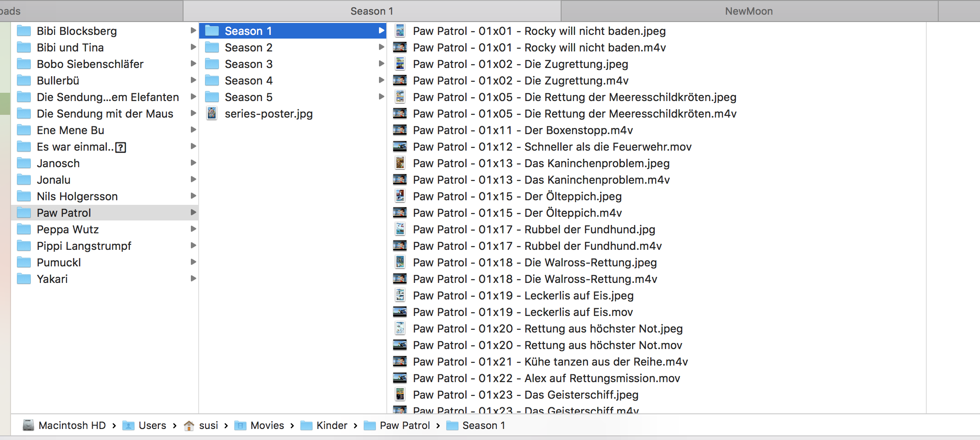The width and height of the screenshot is (980, 440).
Task: Expand Die Sendung mit der Maus arrow
Action: [193, 113]
